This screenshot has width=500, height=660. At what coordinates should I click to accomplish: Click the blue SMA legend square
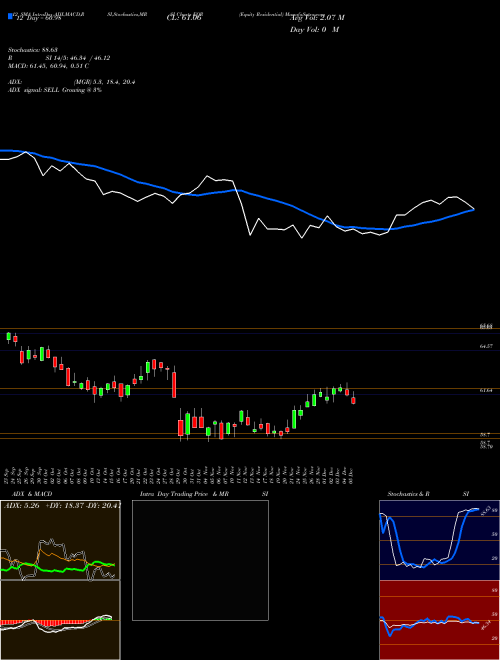(x=10, y=16)
